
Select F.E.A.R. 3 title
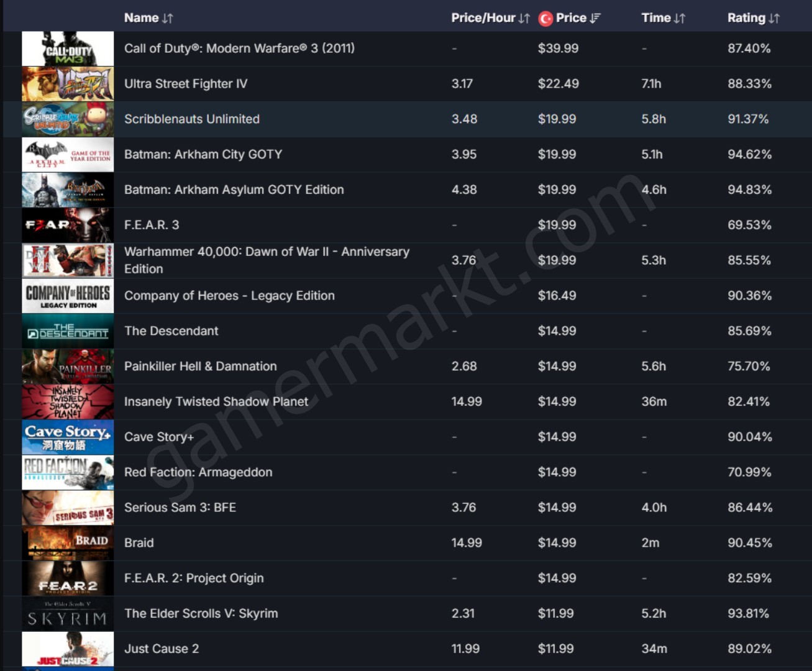point(152,225)
